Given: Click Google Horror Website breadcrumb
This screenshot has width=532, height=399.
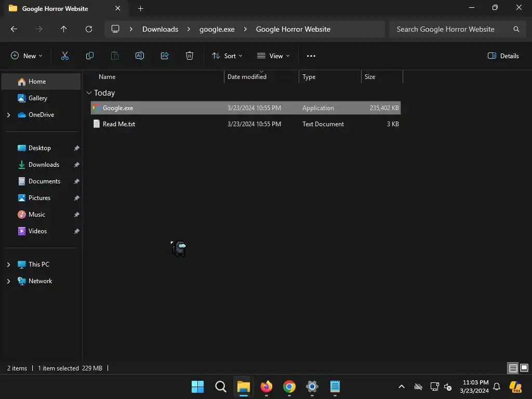Looking at the screenshot, I should [293, 29].
